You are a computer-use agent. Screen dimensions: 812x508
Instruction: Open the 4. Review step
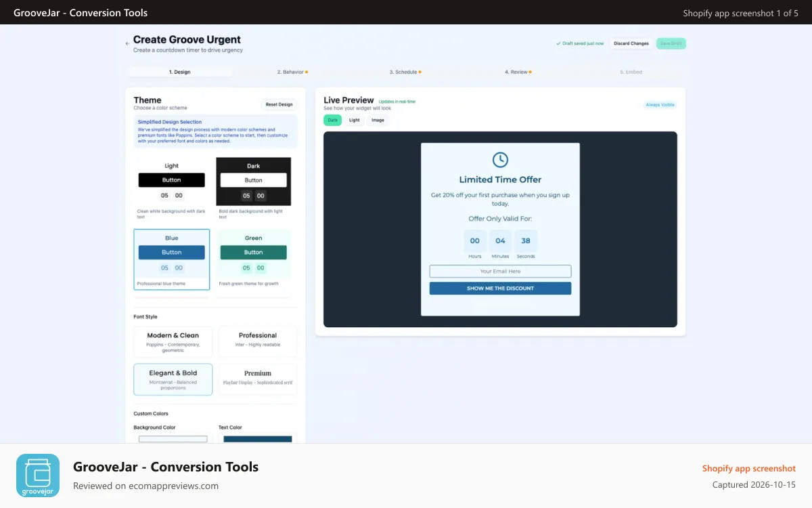pyautogui.click(x=518, y=72)
